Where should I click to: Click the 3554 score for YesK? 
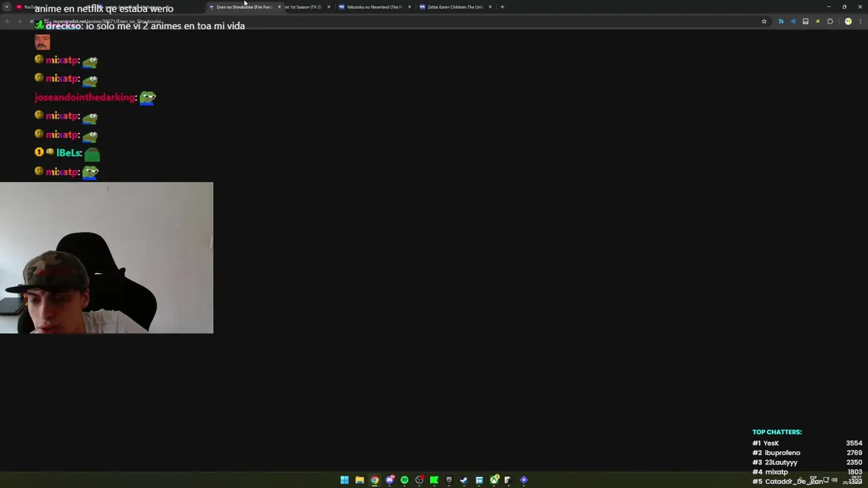point(854,443)
